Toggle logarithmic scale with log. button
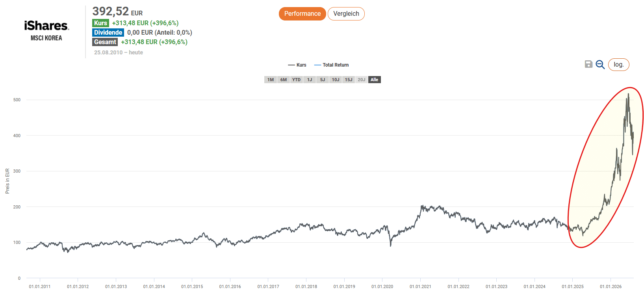 [x=618, y=65]
